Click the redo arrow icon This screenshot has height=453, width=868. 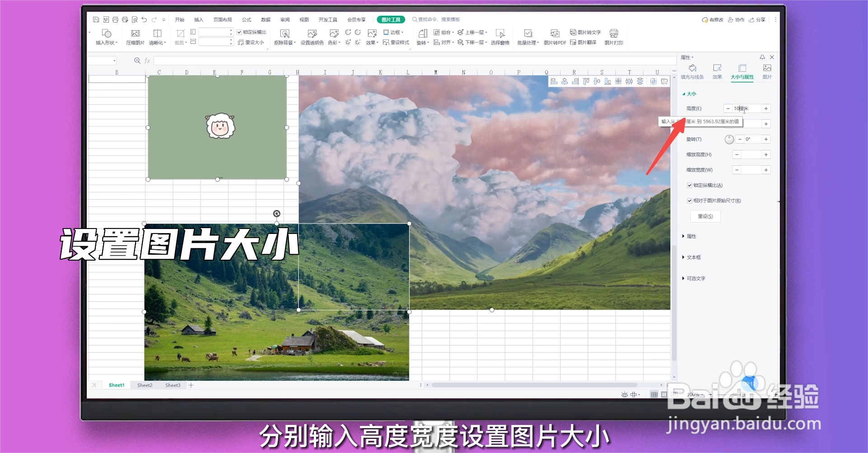tap(154, 19)
